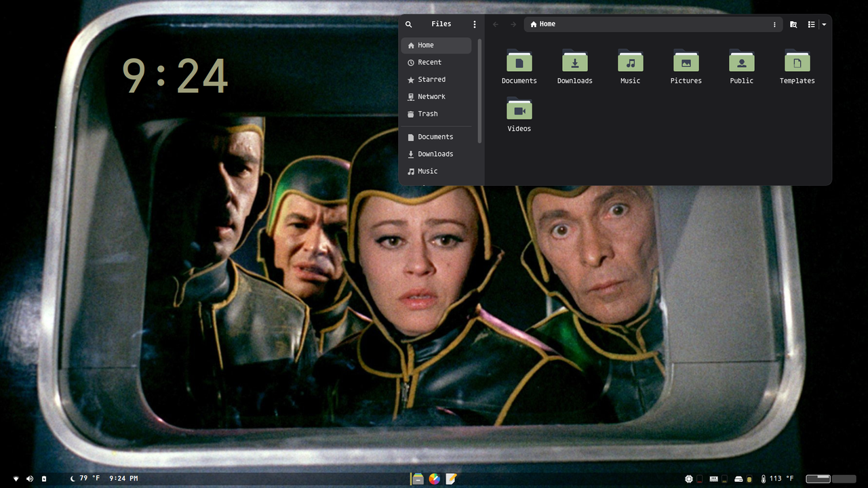This screenshot has height=488, width=868.
Task: Select the Documents folder icon
Action: point(519,61)
